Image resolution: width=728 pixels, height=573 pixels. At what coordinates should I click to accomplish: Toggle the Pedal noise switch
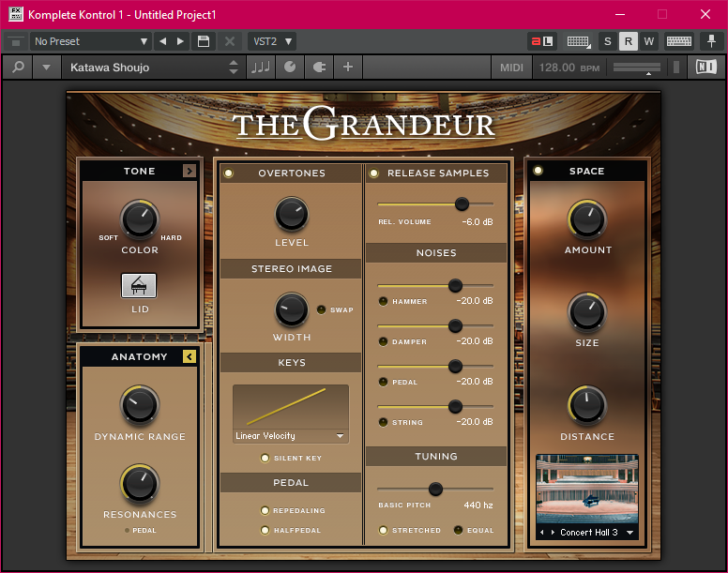pos(383,382)
